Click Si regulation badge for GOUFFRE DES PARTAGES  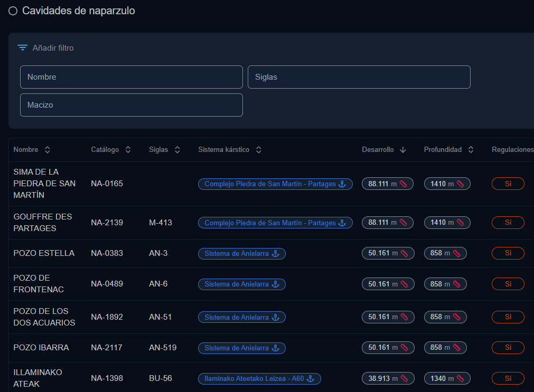pos(508,223)
